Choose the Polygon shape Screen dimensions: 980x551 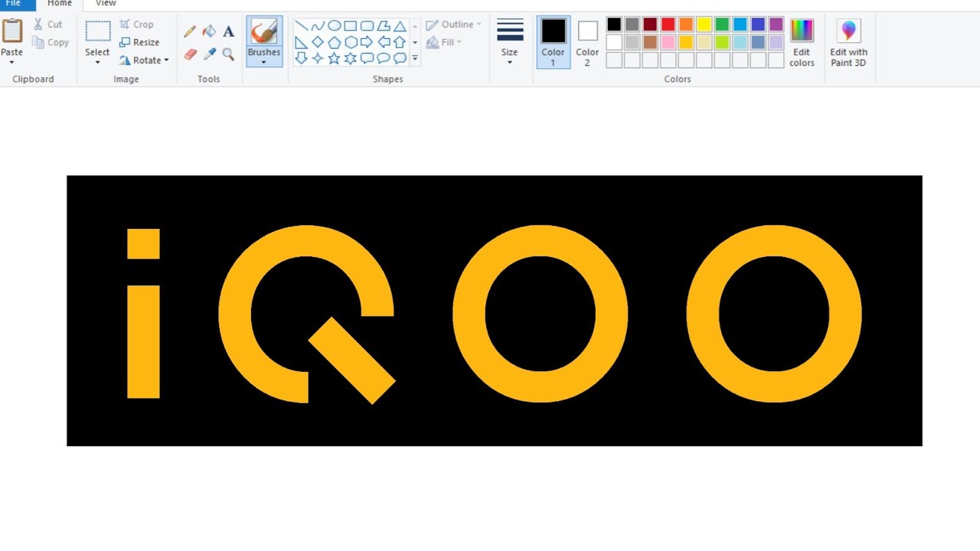(384, 25)
